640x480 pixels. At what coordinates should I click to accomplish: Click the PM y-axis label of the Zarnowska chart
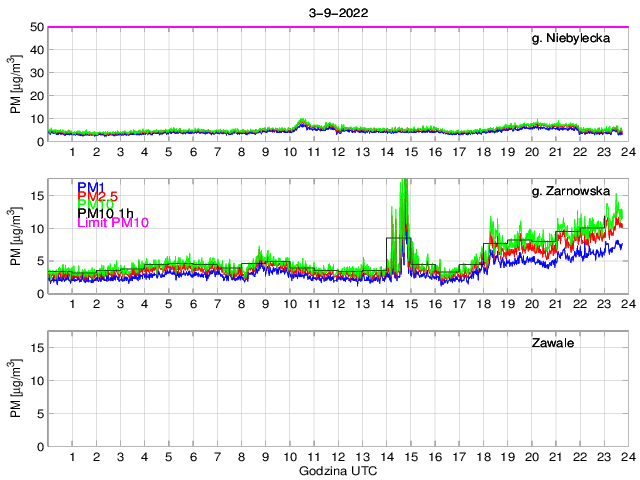pyautogui.click(x=15, y=237)
